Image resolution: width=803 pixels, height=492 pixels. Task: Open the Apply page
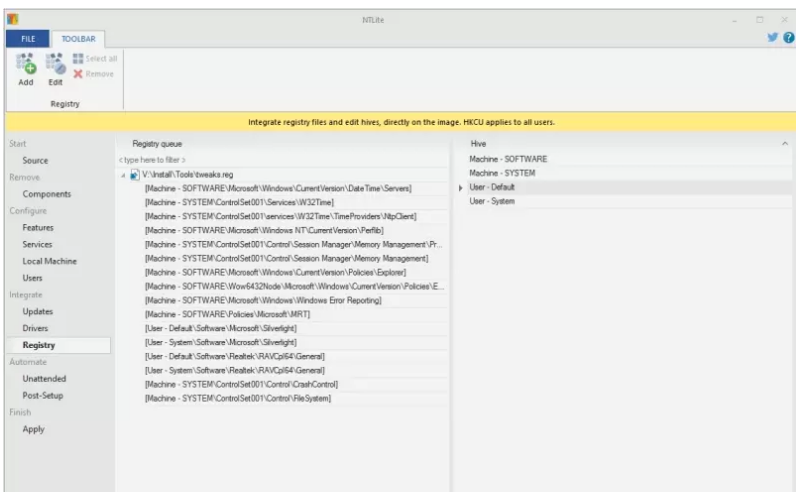pos(33,430)
